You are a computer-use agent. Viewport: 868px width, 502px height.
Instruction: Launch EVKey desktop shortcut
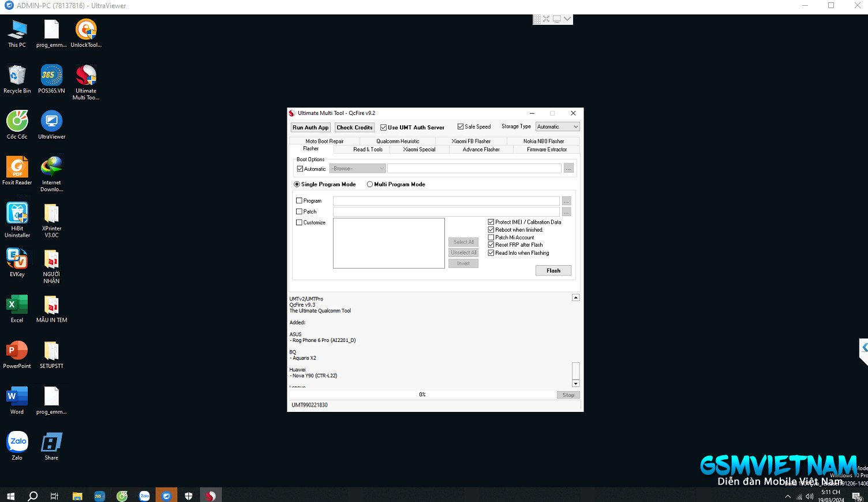pos(17,263)
